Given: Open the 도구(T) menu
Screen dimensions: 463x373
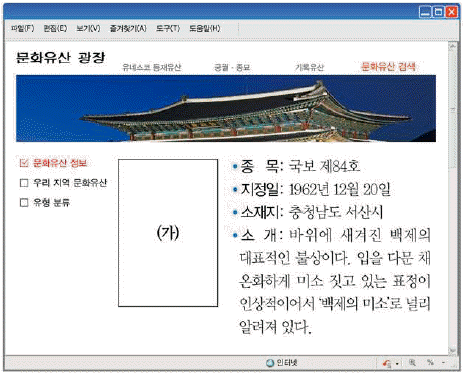Looking at the screenshot, I should (x=168, y=28).
